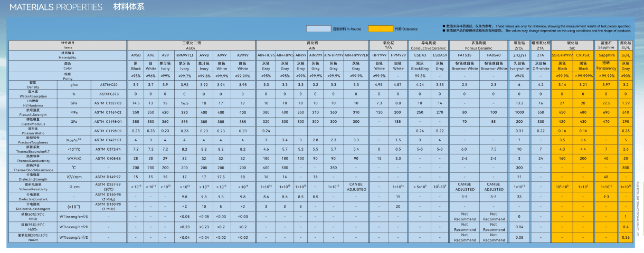Image resolution: width=644 pixels, height=253 pixels.
Task: Click the ESDA59 material column header
Action: (x=440, y=55)
